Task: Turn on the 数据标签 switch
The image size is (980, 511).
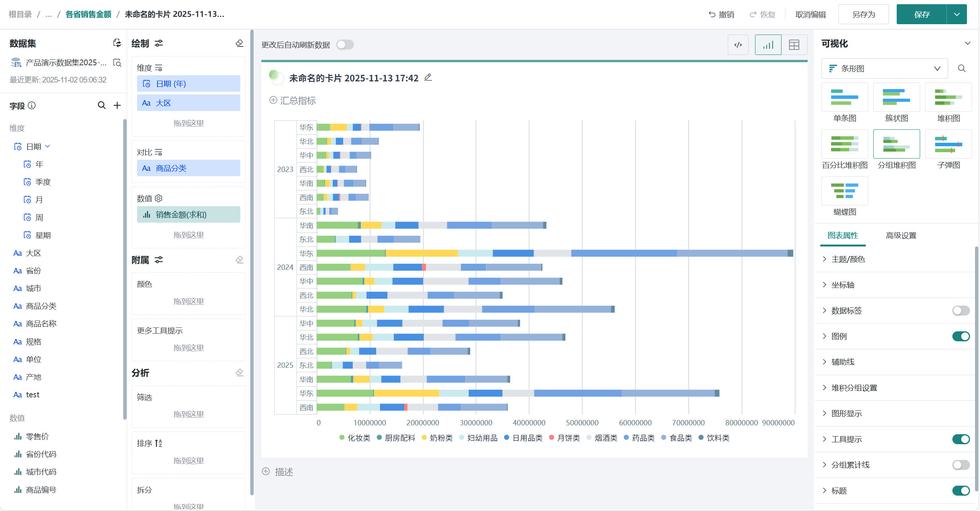Action: pos(960,311)
